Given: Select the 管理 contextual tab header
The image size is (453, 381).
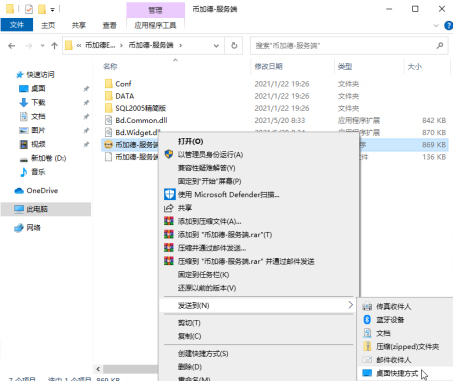Looking at the screenshot, I should [x=155, y=10].
